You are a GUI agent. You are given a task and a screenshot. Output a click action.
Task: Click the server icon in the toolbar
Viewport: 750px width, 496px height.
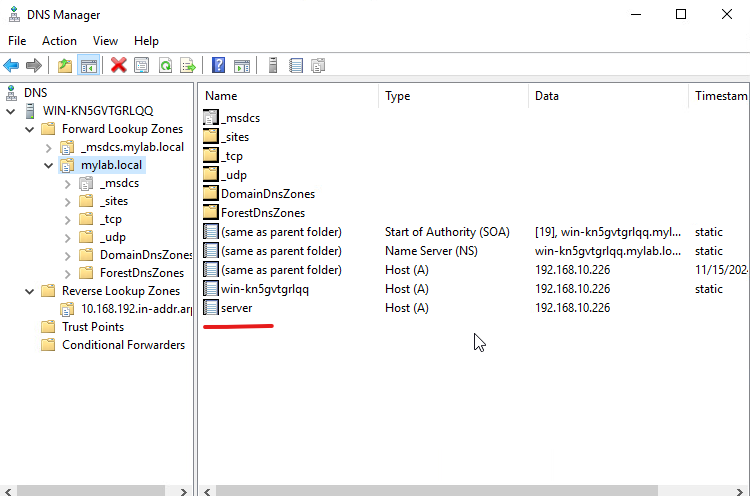pos(273,66)
